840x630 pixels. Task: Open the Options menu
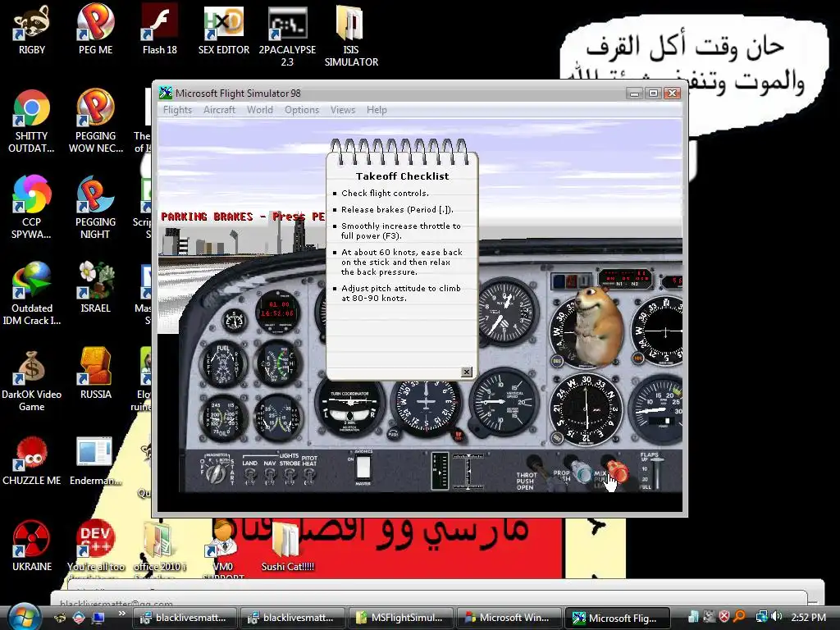(x=302, y=110)
